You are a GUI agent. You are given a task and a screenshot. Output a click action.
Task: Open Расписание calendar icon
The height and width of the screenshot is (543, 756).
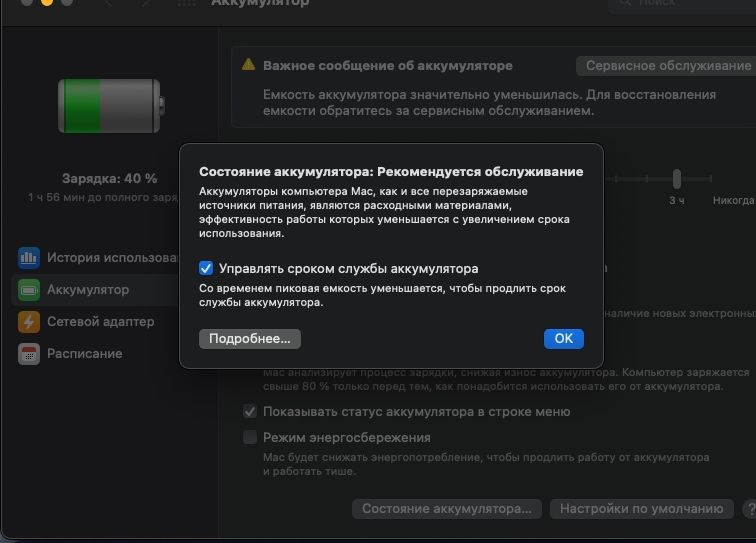(x=29, y=354)
